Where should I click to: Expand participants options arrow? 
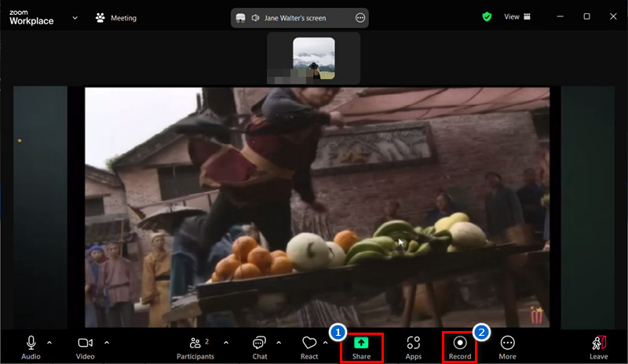[x=226, y=343]
